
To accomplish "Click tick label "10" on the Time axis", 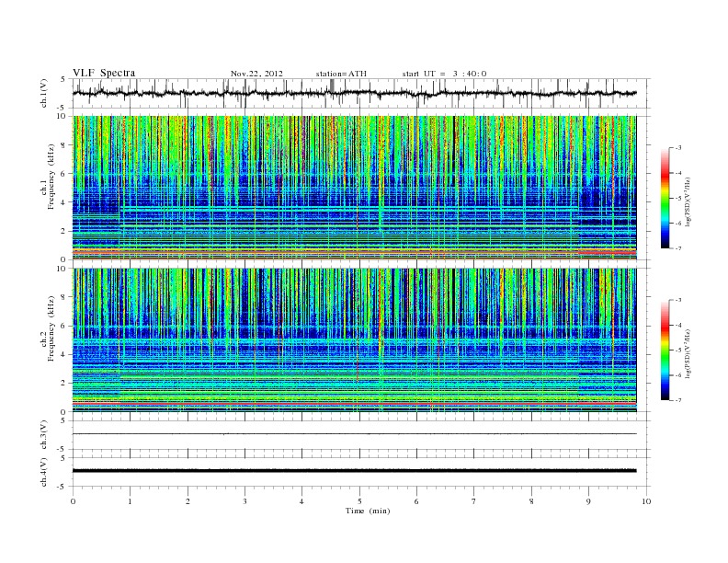I will tap(646, 501).
